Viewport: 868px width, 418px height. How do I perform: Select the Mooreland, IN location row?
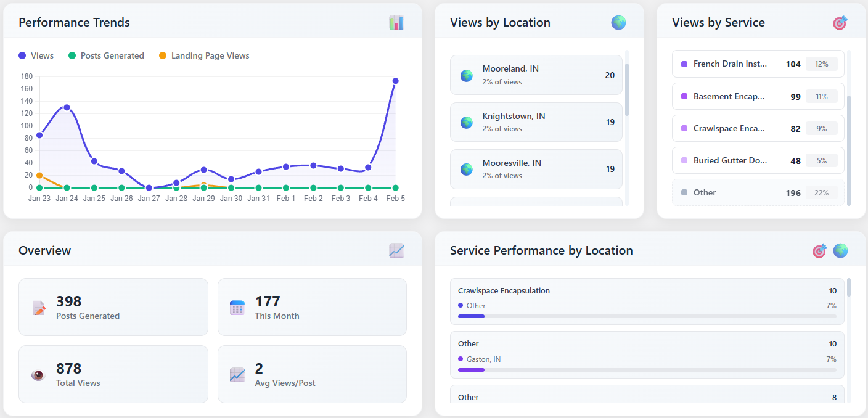click(536, 75)
